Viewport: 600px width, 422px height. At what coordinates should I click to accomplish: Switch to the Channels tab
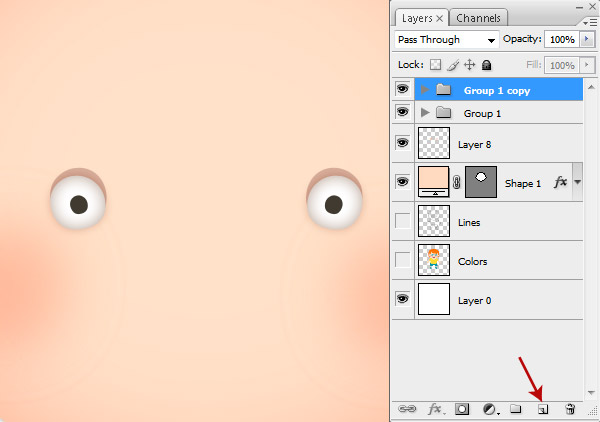tap(478, 18)
